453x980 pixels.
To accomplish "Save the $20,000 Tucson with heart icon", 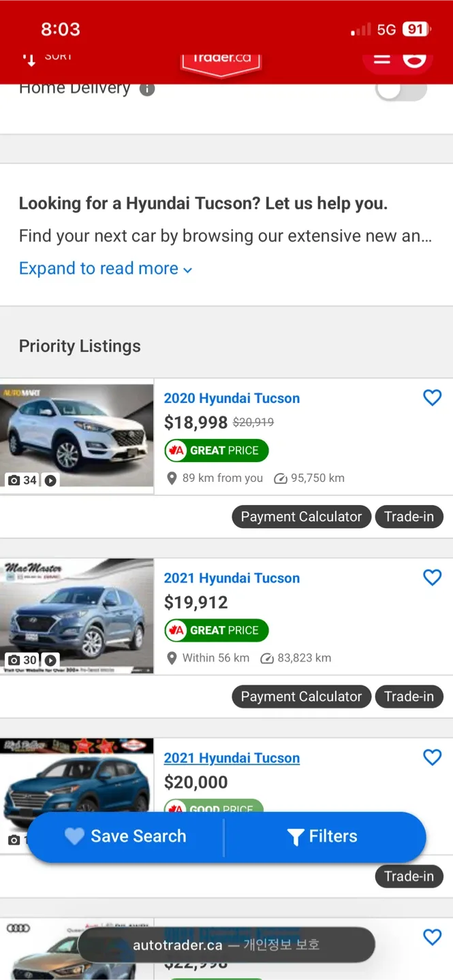I will click(x=432, y=757).
